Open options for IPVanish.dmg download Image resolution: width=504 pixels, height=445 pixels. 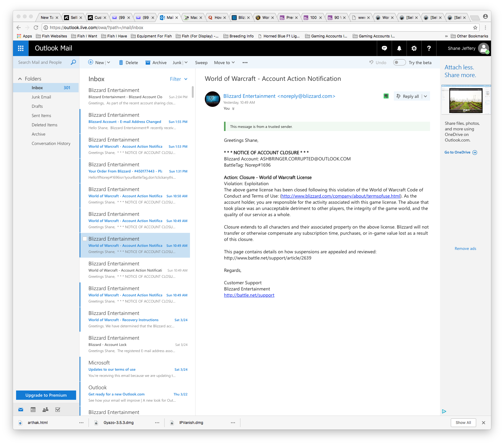(233, 423)
